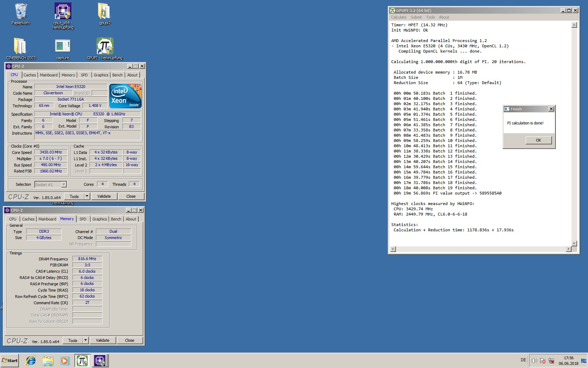588x368 pixels.
Task: Open the Action Center flag tray icon
Action: point(543,361)
